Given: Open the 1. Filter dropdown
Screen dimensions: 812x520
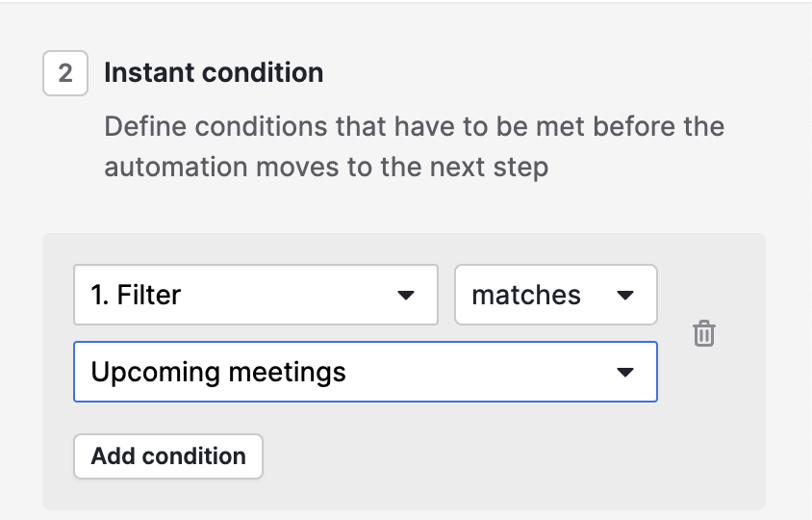Looking at the screenshot, I should 255,295.
